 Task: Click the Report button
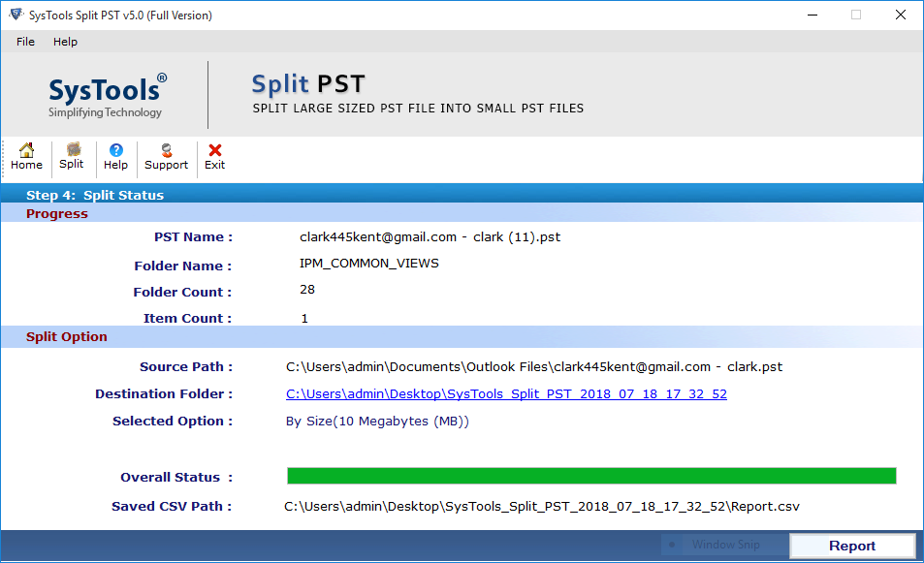[852, 546]
